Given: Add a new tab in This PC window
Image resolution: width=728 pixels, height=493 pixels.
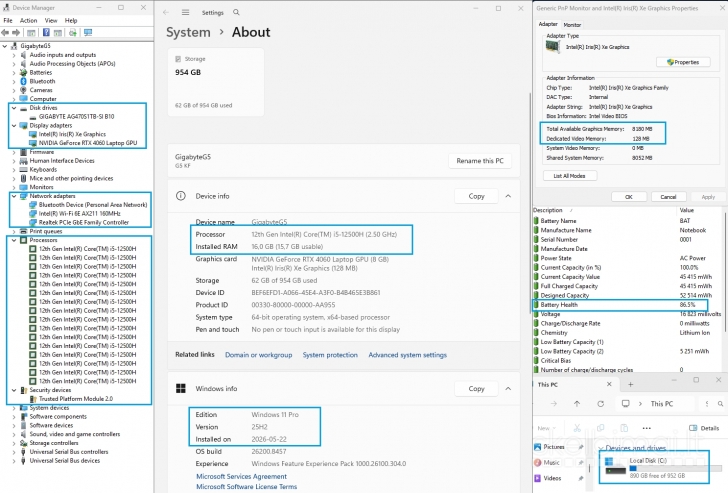Looking at the screenshot, I should (630, 384).
